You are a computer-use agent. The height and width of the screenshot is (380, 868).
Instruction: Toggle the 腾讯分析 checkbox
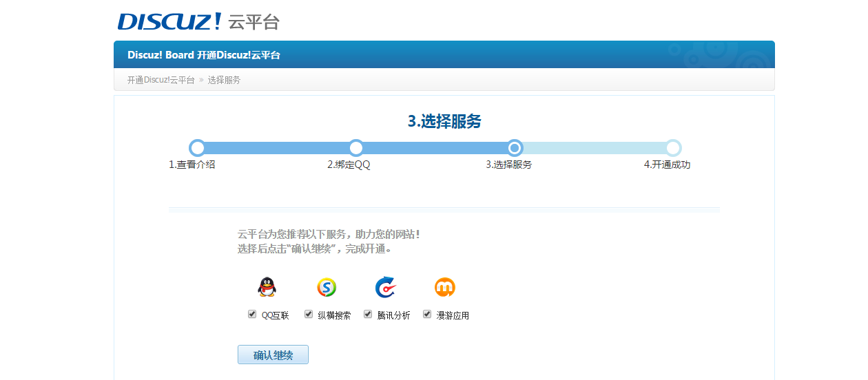pyautogui.click(x=368, y=314)
